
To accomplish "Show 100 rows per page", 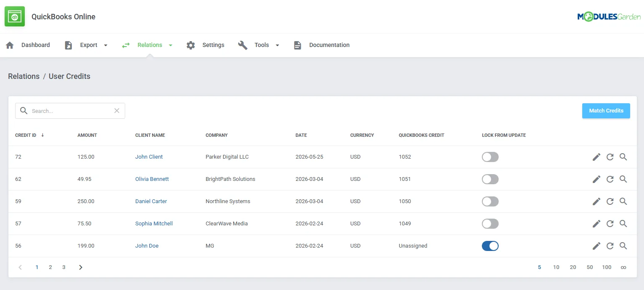I will tap(607, 267).
